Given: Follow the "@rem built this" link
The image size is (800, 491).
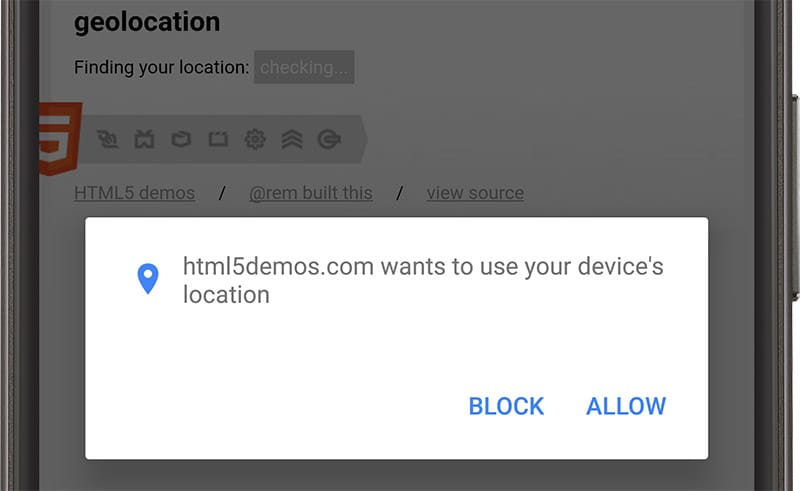Looking at the screenshot, I should [x=310, y=193].
